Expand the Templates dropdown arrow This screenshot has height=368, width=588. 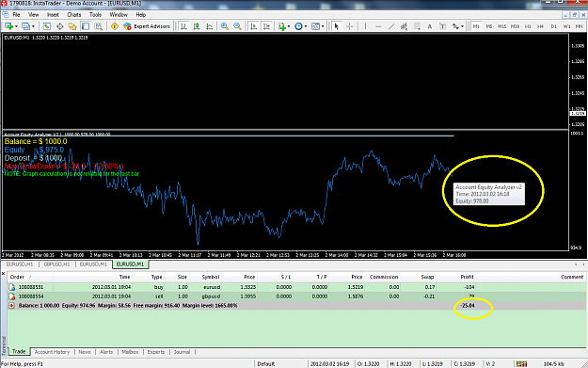[323, 26]
